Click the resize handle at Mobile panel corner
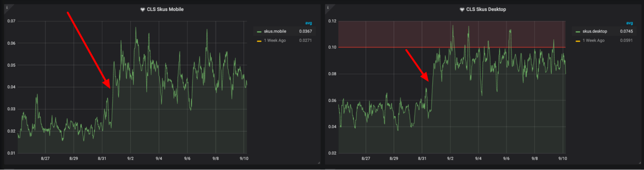 319,163
